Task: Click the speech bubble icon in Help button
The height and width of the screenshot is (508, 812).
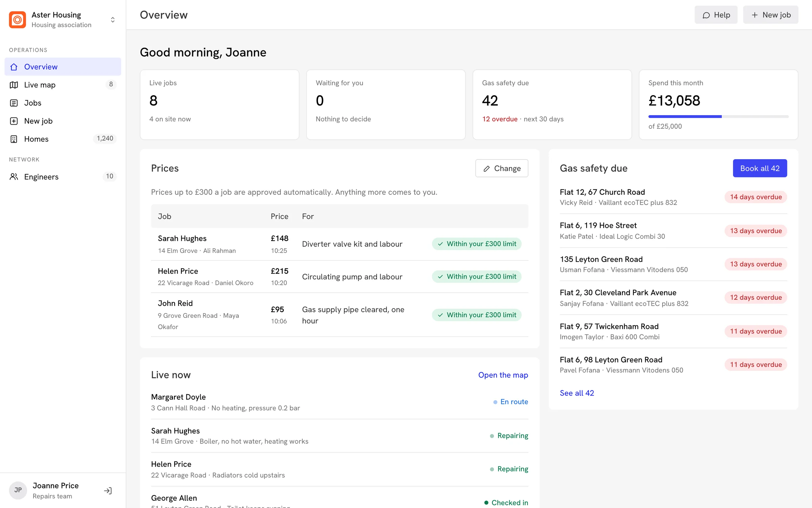Action: tap(706, 15)
